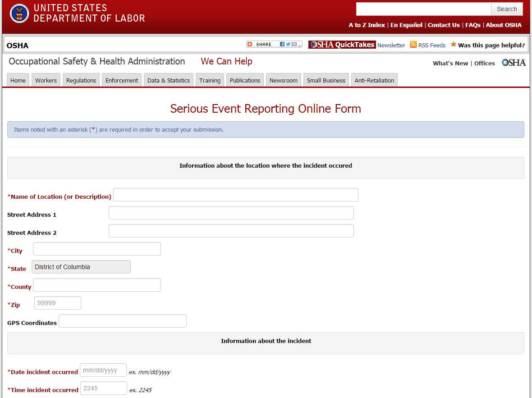Open the Newsroom tab
Viewport: 532px width, 398px height.
[x=283, y=80]
